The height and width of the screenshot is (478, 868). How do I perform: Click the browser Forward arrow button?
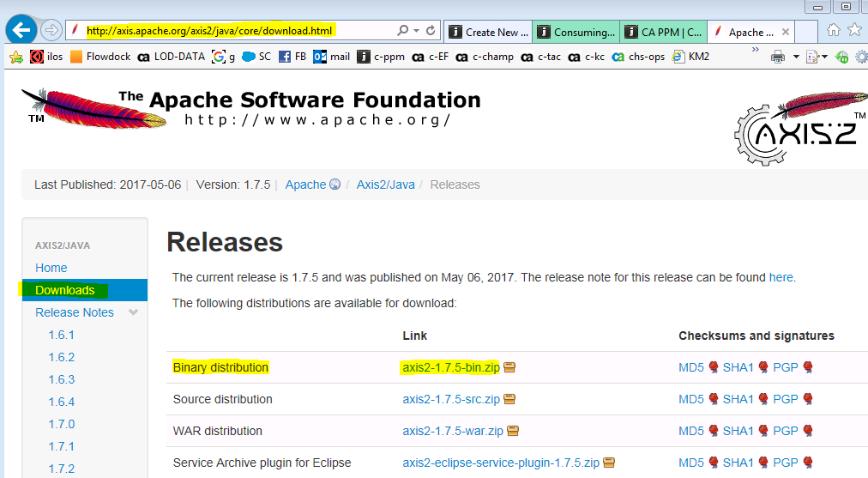51,31
